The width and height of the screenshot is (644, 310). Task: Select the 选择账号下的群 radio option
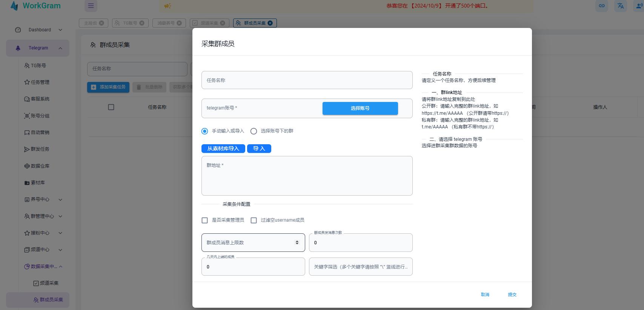[x=254, y=131]
